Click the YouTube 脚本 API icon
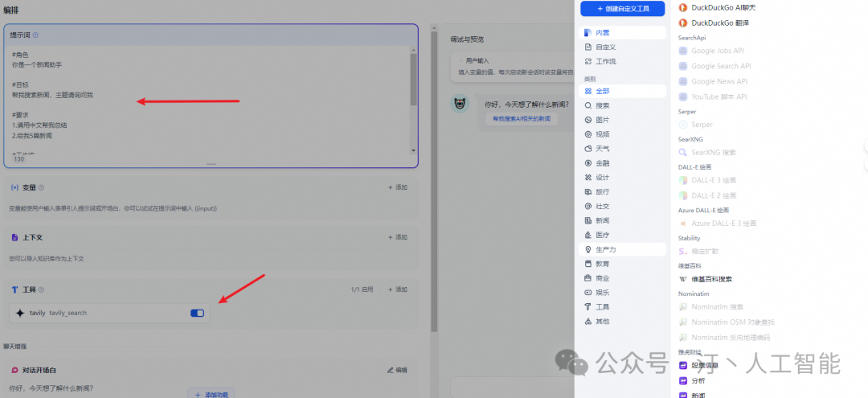This screenshot has width=868, height=398. pyautogui.click(x=683, y=96)
